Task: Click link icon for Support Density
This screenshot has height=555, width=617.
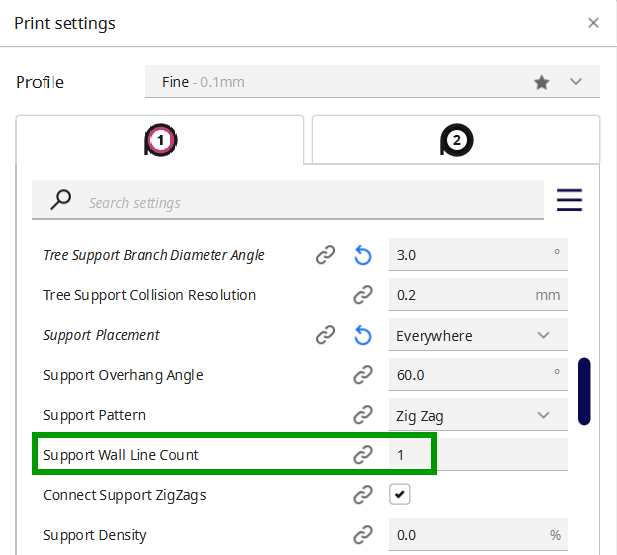Action: [x=362, y=535]
